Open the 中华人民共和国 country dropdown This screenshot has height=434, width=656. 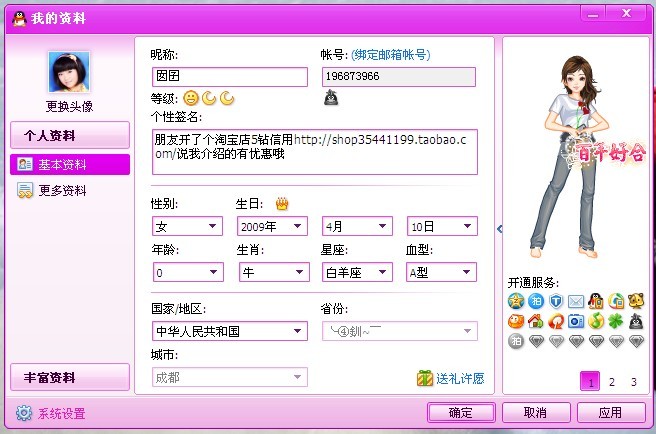pyautogui.click(x=230, y=331)
